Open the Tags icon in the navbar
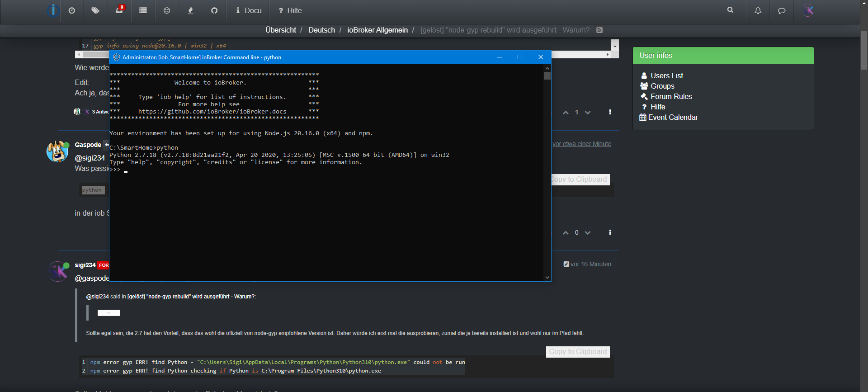 [x=95, y=10]
